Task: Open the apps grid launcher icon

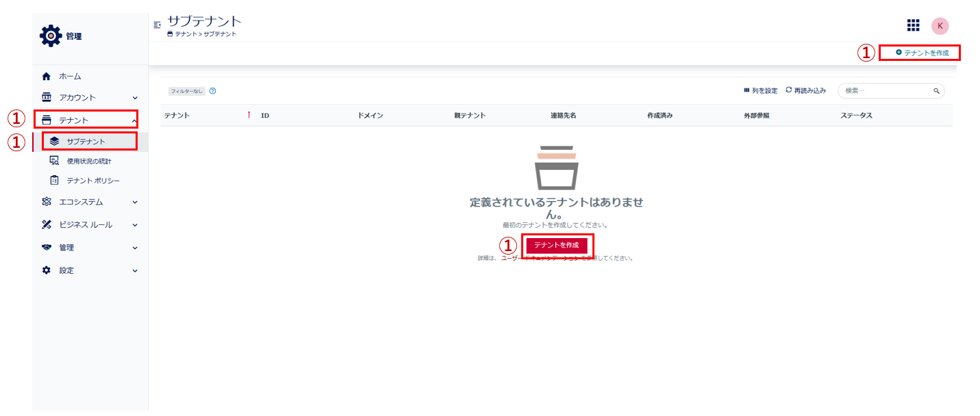Action: (913, 25)
